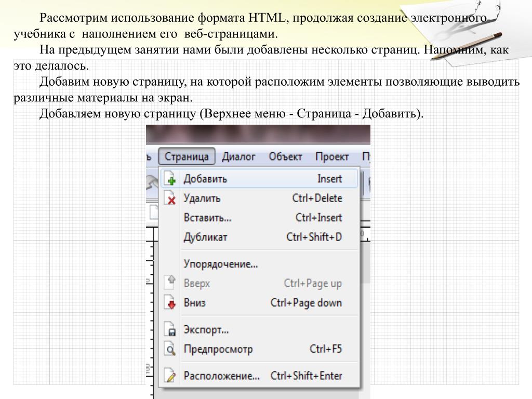The width and height of the screenshot is (532, 399).
Task: Click the red Move Down arrow icon
Action: 170,303
